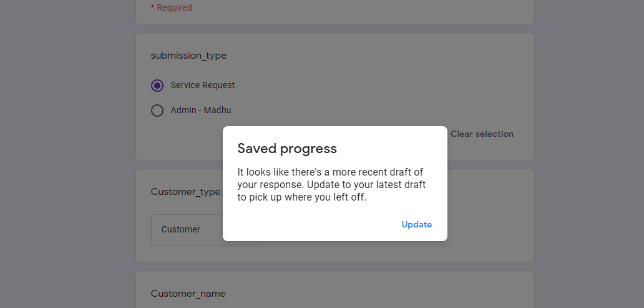Screen dimensions: 644x308
Task: Click the Customer_name question title
Action: pos(188,294)
